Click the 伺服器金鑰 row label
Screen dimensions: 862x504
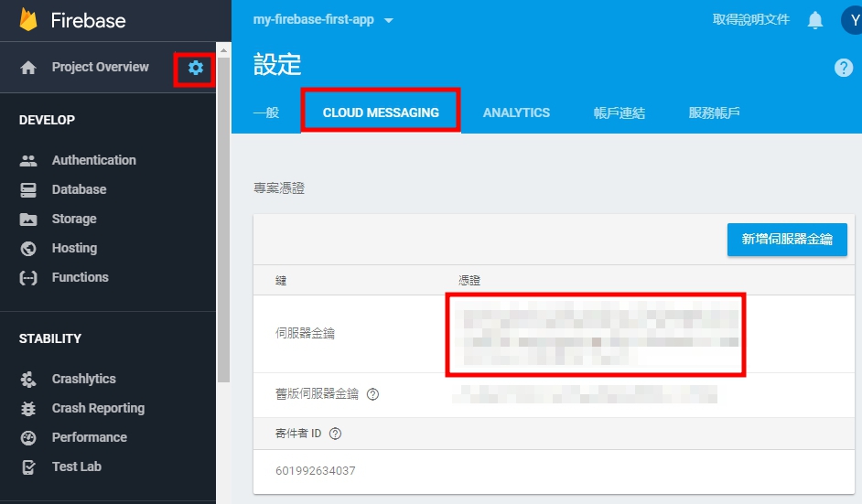305,334
